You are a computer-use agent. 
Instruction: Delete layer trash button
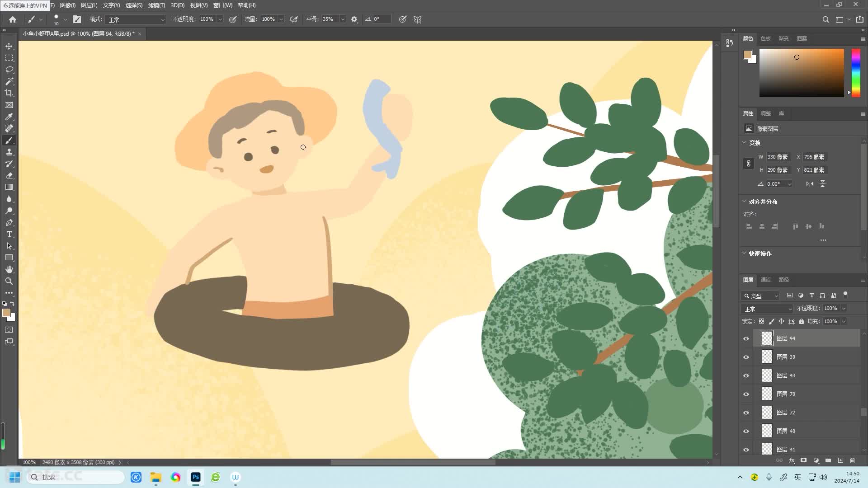[852, 460]
